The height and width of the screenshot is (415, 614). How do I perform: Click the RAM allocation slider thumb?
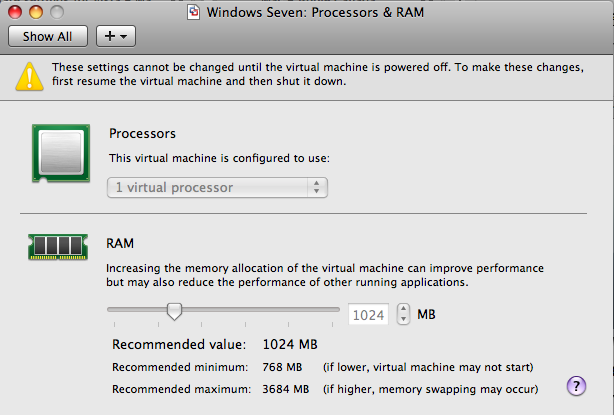(x=174, y=311)
